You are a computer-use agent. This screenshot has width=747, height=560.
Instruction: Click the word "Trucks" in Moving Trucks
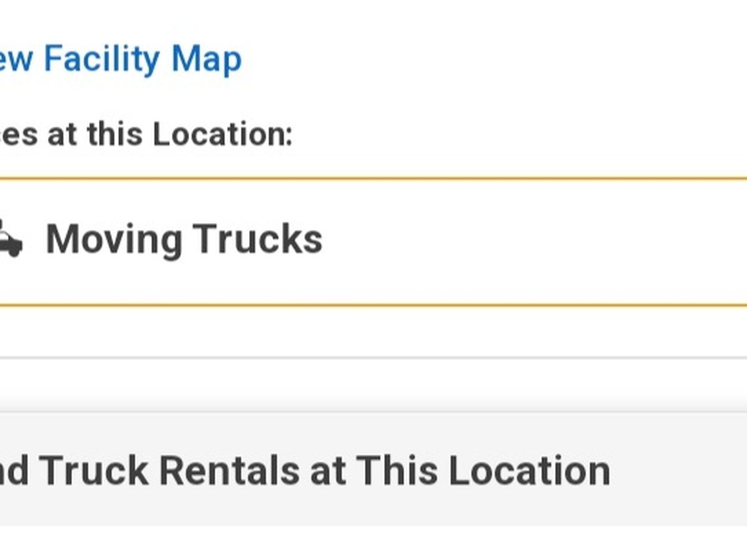(x=257, y=240)
